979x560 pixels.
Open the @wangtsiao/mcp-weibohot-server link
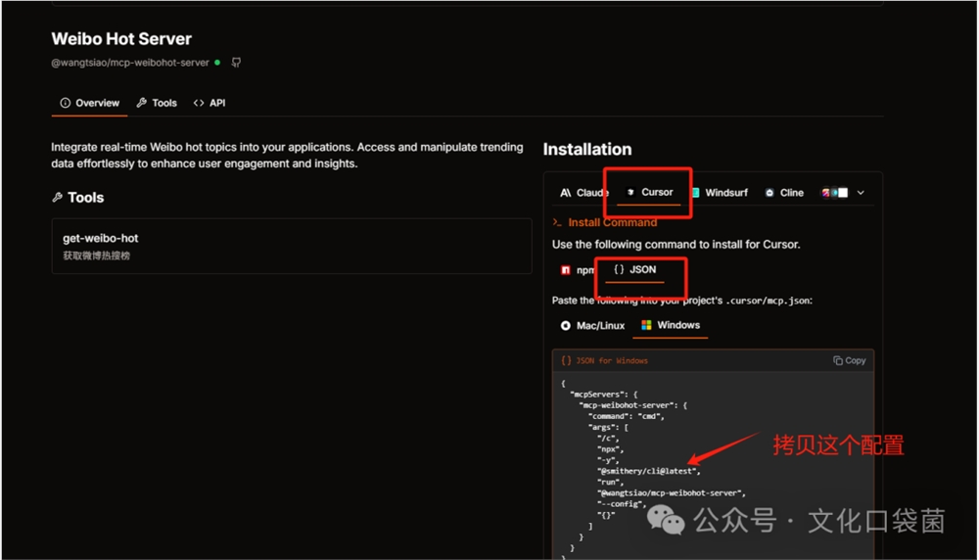pyautogui.click(x=130, y=63)
